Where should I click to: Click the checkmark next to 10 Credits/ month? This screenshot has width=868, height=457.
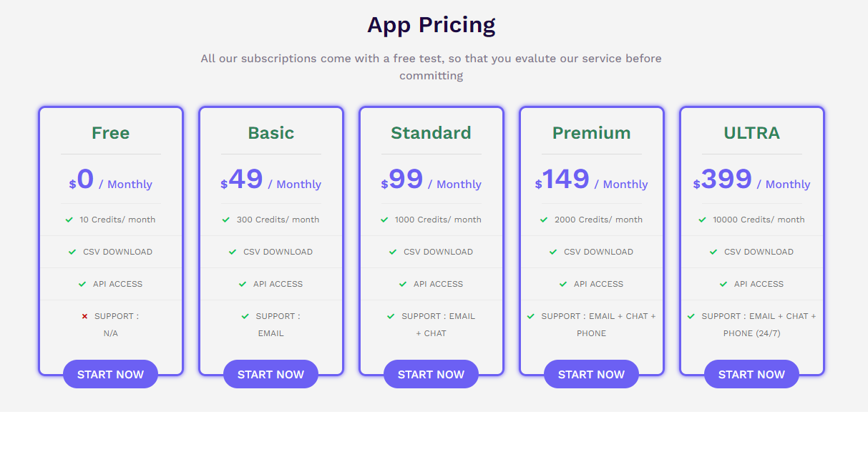pyautogui.click(x=69, y=220)
